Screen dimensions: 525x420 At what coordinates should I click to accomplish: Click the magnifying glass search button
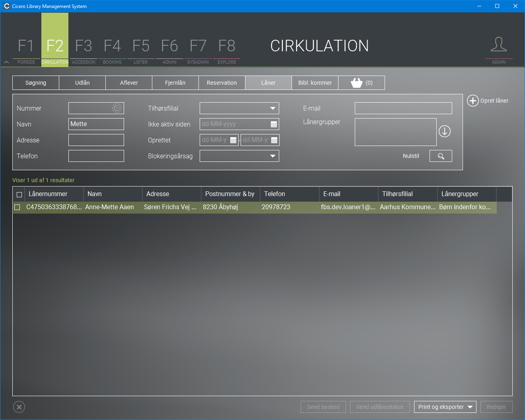tap(441, 156)
